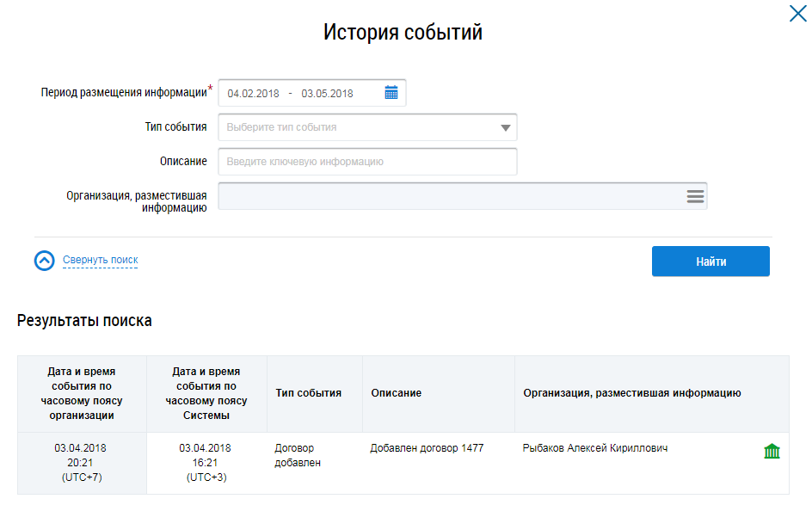Viewport: 812px width, 505px height.
Task: Click the green bank building icon
Action: pyautogui.click(x=772, y=452)
